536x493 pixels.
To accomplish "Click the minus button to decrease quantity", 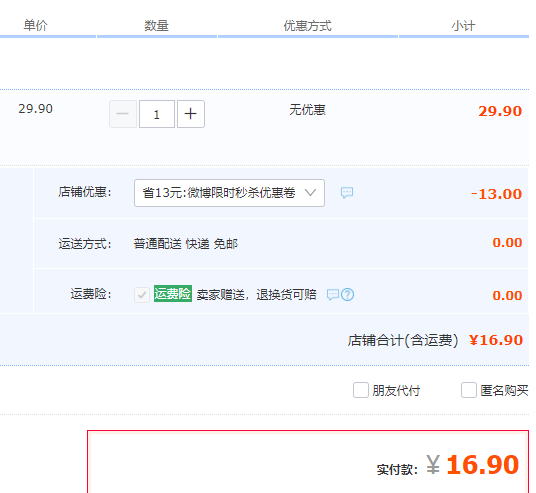I will click(x=123, y=114).
